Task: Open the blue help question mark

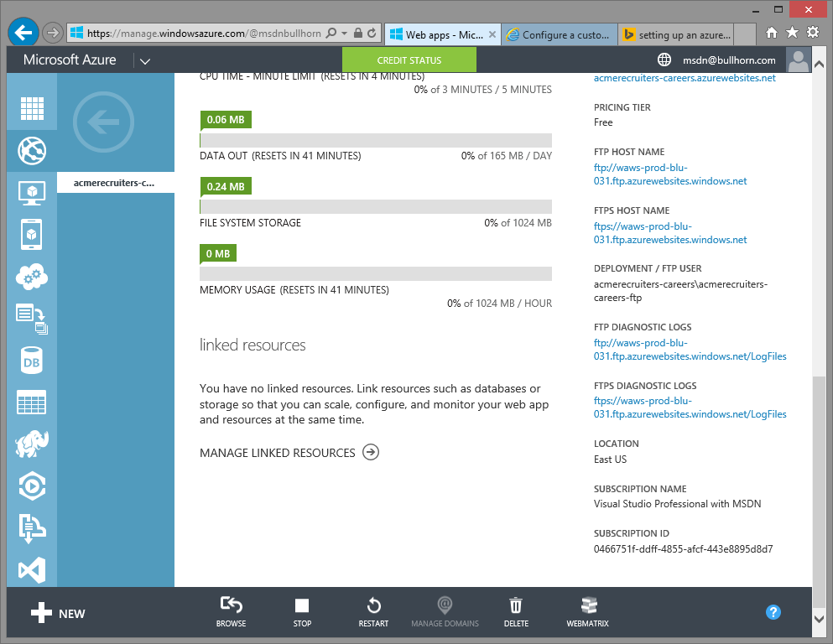Action: pos(773,612)
